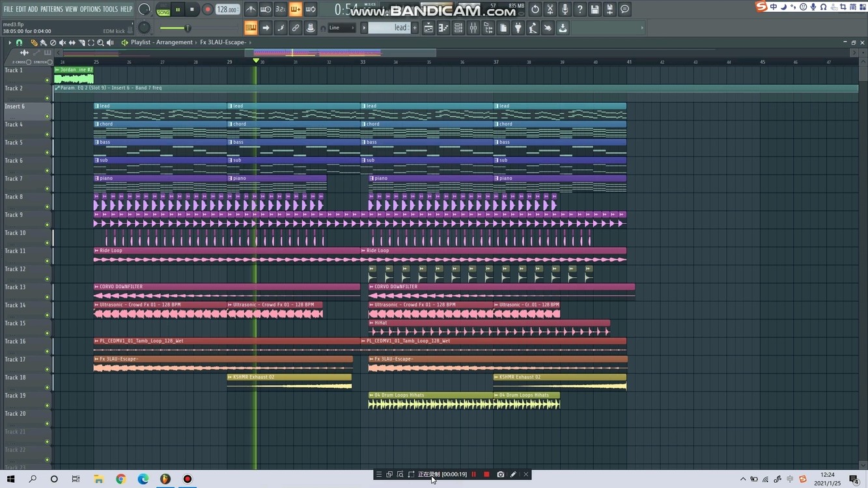Open the Plugin picker

coord(518,27)
